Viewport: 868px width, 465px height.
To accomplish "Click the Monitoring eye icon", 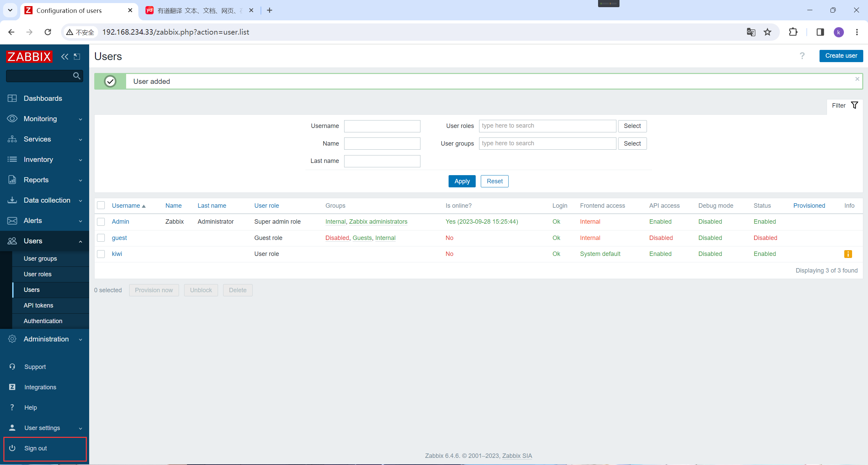I will coord(12,118).
